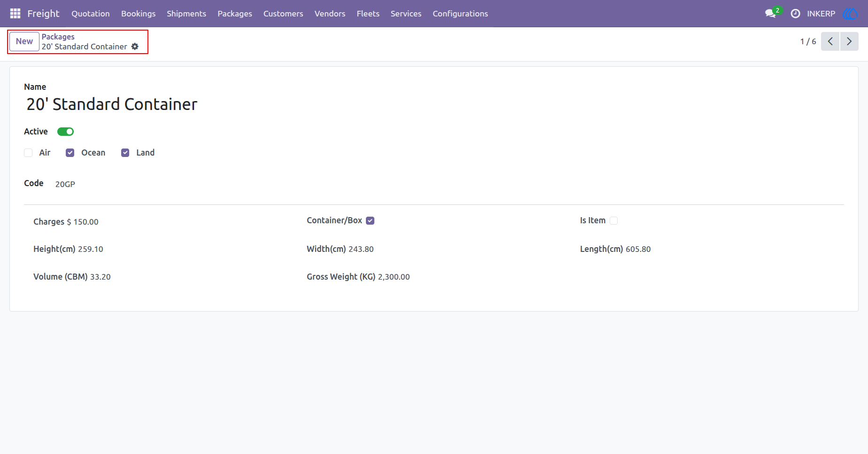
Task: Click the blue user avatar logo
Action: (x=850, y=14)
